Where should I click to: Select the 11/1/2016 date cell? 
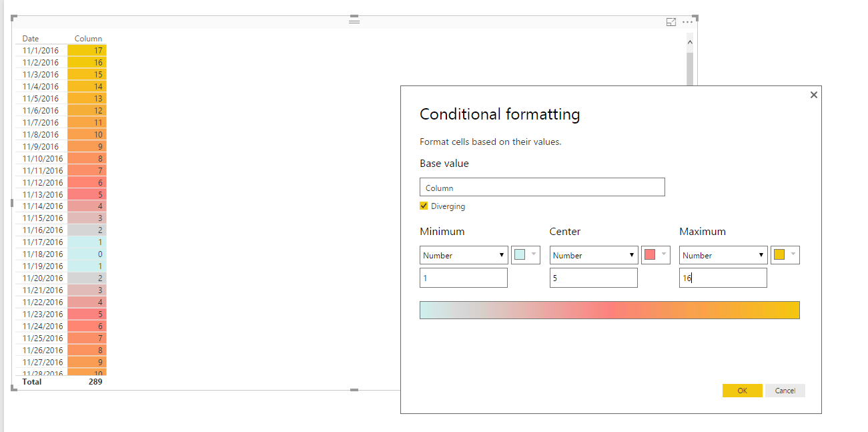[x=41, y=51]
